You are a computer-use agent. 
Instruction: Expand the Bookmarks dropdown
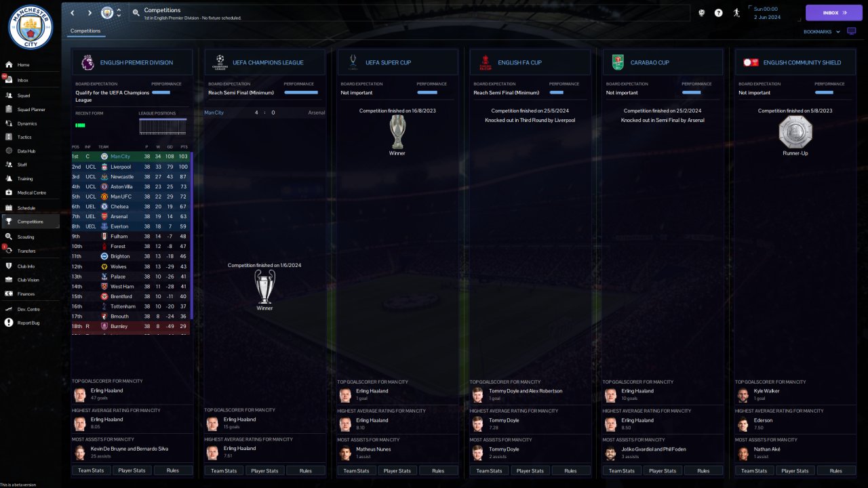pos(822,32)
